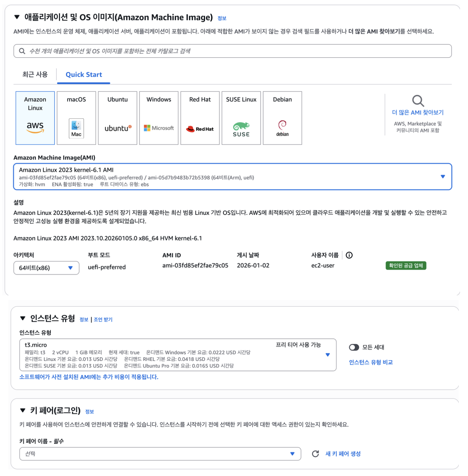Click the refresh icon next to key pair
This screenshot has width=468, height=476.
315,454
